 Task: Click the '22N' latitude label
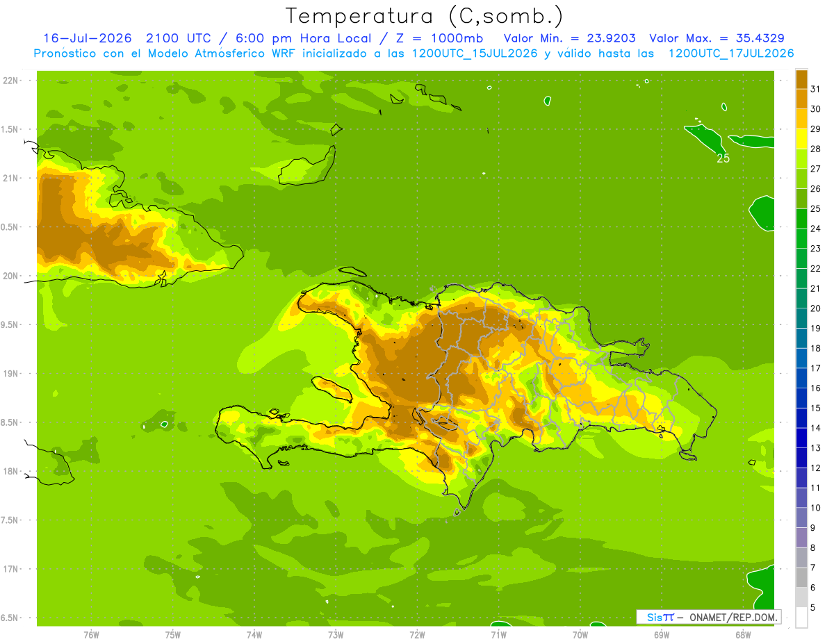(x=11, y=81)
